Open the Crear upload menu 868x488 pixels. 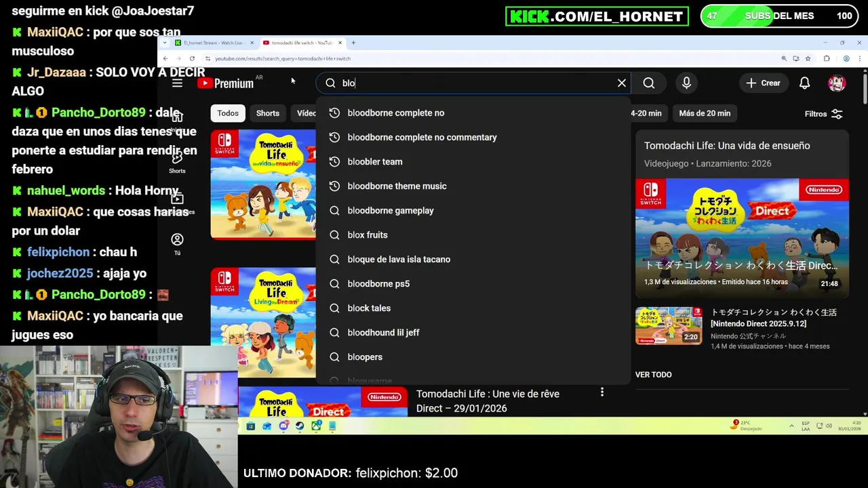pyautogui.click(x=764, y=83)
